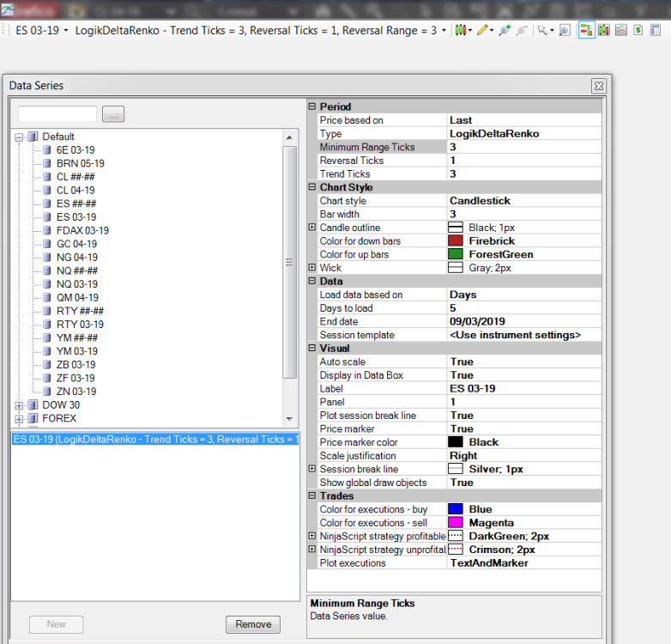Click the ellipsis instrument browse button

point(114,114)
